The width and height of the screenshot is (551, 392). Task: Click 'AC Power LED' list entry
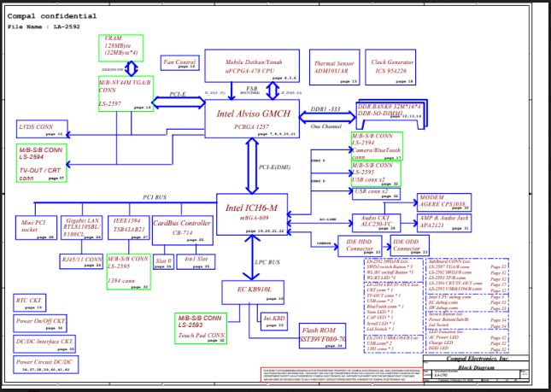[x=443, y=337]
